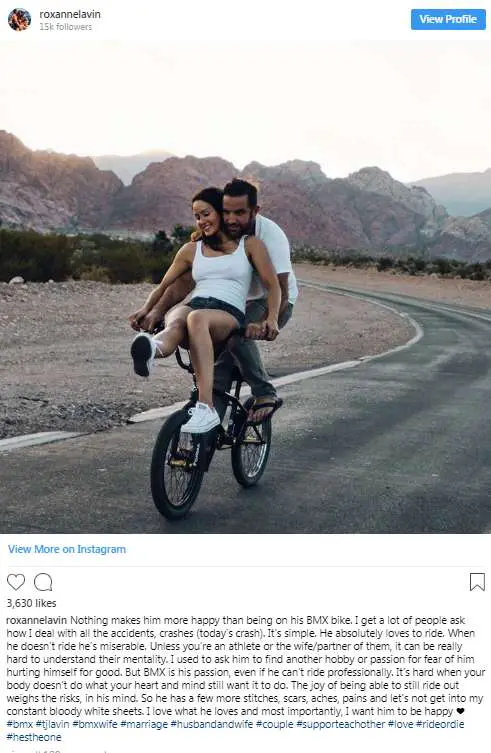Click the View Profile button
Viewport: 491px width, 753px height.
[x=448, y=19]
